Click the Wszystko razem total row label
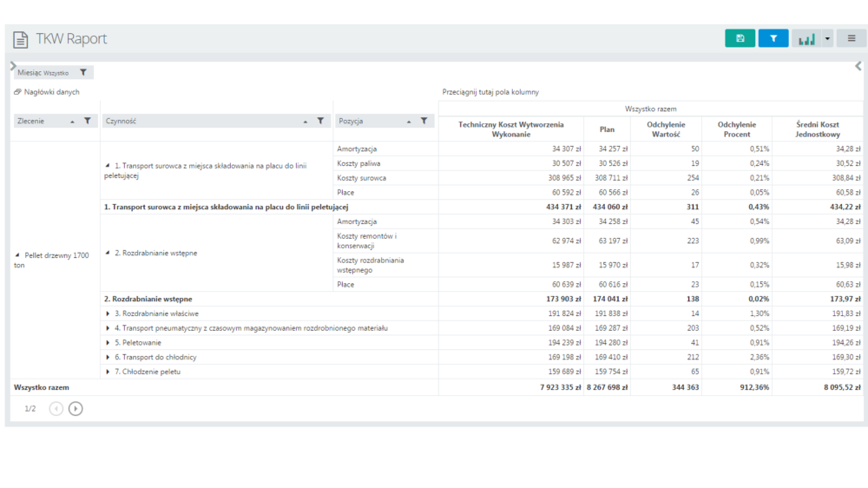Viewport: 868px width, 488px height. [x=42, y=387]
